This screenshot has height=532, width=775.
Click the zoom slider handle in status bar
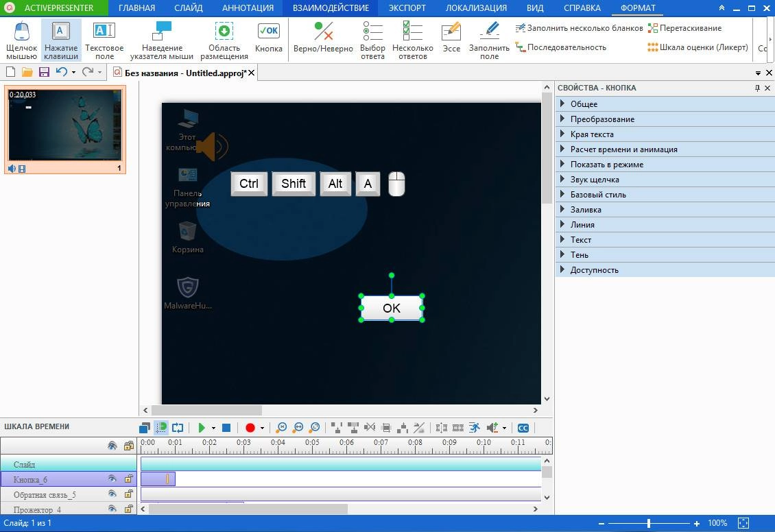pos(649,523)
